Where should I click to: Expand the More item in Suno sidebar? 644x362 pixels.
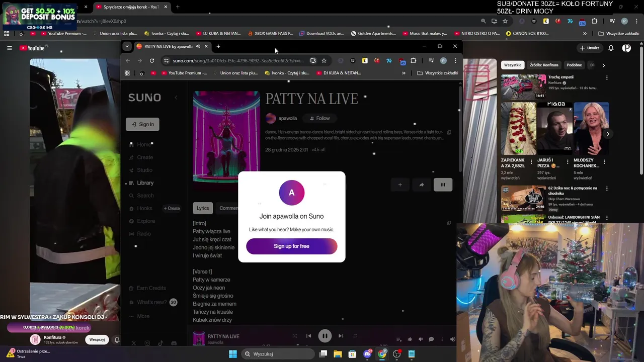coord(139,316)
